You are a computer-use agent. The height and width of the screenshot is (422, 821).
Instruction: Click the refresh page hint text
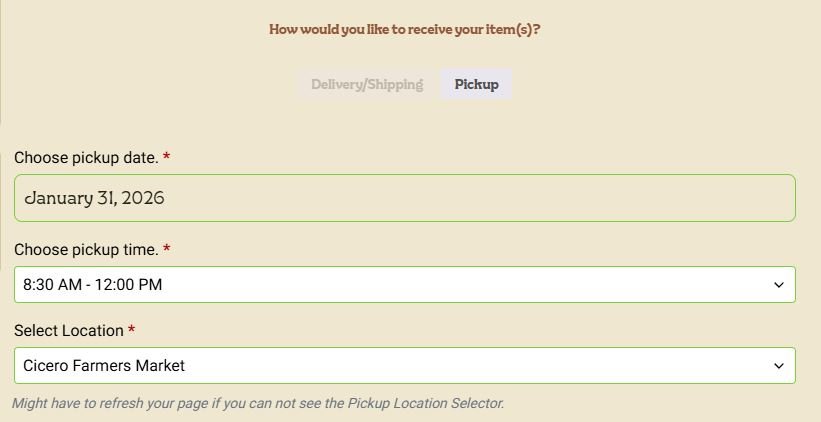click(x=150, y=404)
